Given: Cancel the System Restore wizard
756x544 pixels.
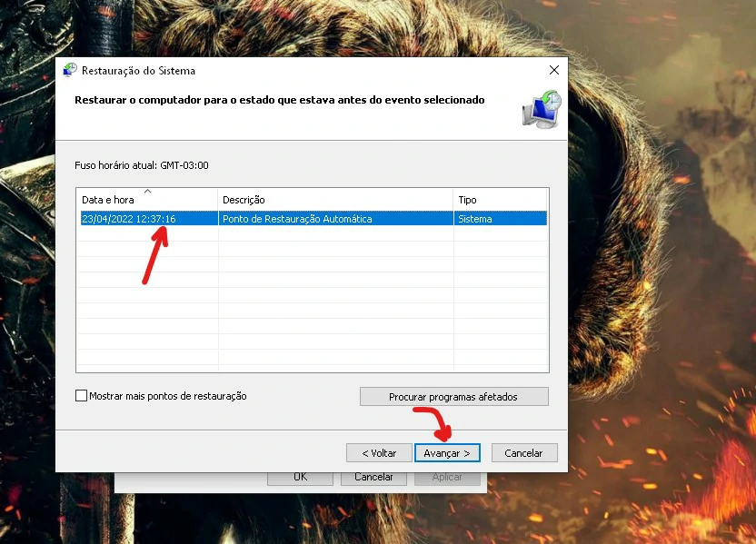Looking at the screenshot, I should coord(524,453).
